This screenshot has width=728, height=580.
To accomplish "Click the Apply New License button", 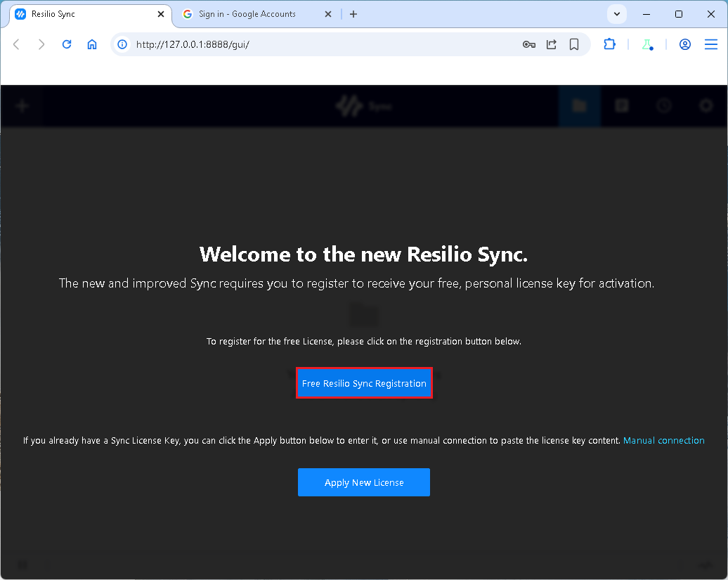I will coord(364,482).
